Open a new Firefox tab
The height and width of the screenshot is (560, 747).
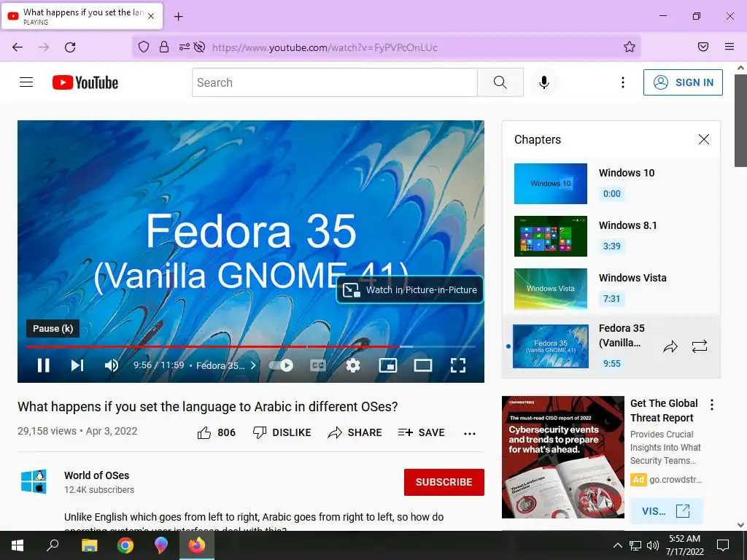178,16
